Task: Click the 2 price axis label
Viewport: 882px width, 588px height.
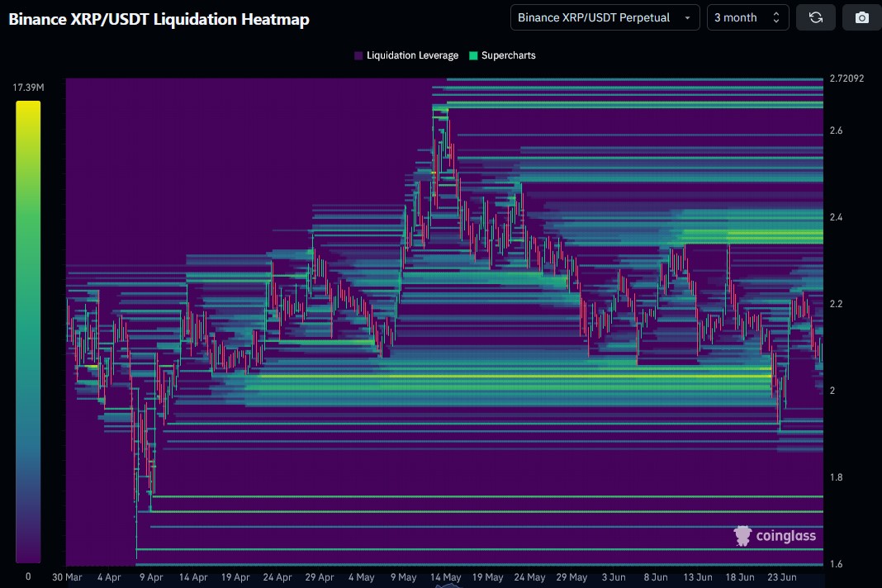Action: tap(832, 391)
